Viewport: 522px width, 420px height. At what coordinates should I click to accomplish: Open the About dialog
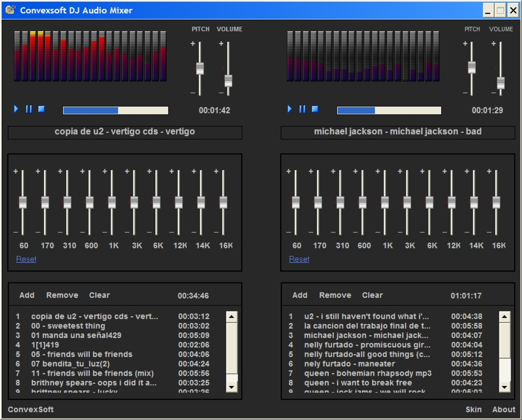(504, 409)
